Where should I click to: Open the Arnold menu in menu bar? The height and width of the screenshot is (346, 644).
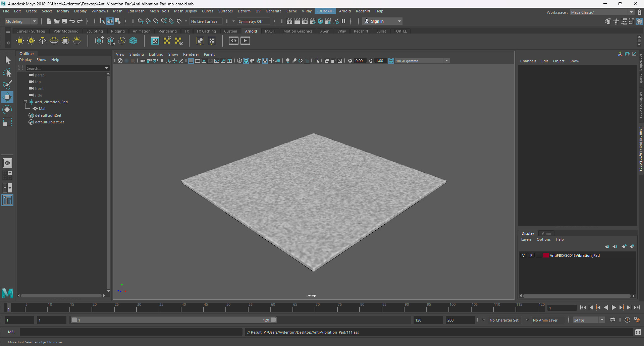point(345,11)
